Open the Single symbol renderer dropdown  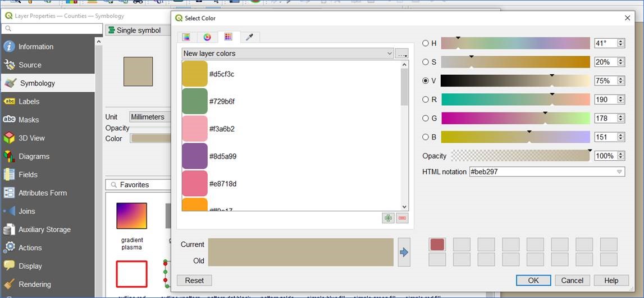click(x=138, y=30)
